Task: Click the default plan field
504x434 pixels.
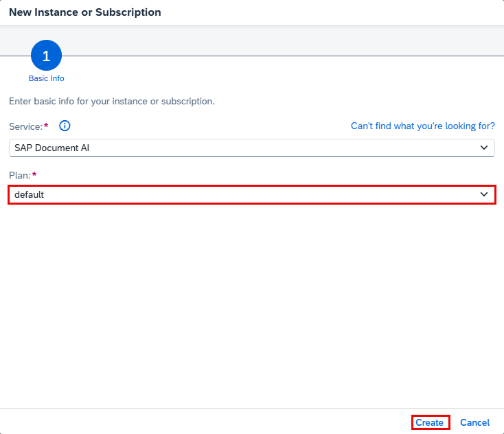Action: pyautogui.click(x=252, y=194)
